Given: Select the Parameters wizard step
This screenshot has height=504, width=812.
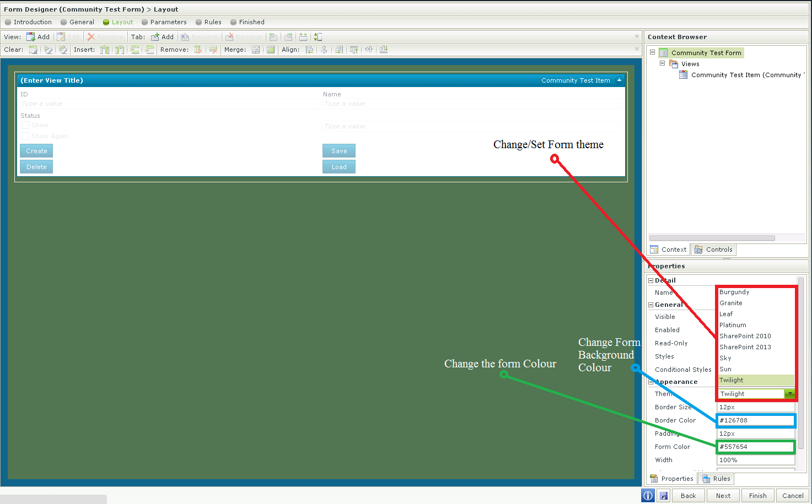Looking at the screenshot, I should coord(164,22).
